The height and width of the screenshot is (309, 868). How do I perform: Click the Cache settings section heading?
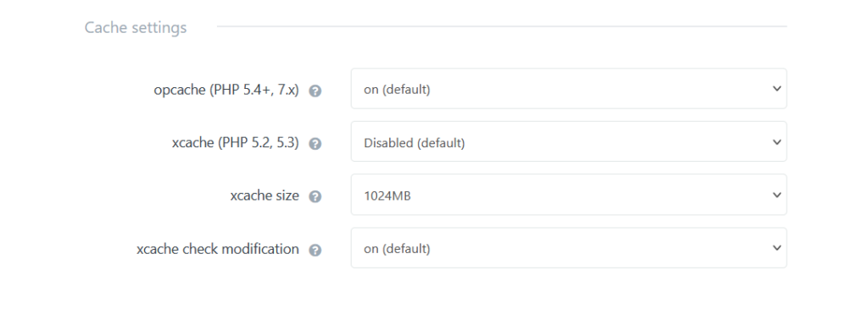click(136, 27)
